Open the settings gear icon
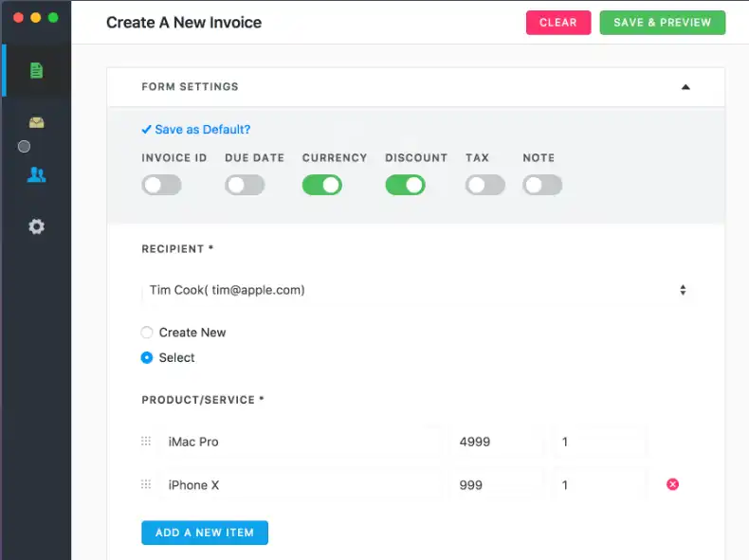Image resolution: width=749 pixels, height=560 pixels. tap(36, 226)
